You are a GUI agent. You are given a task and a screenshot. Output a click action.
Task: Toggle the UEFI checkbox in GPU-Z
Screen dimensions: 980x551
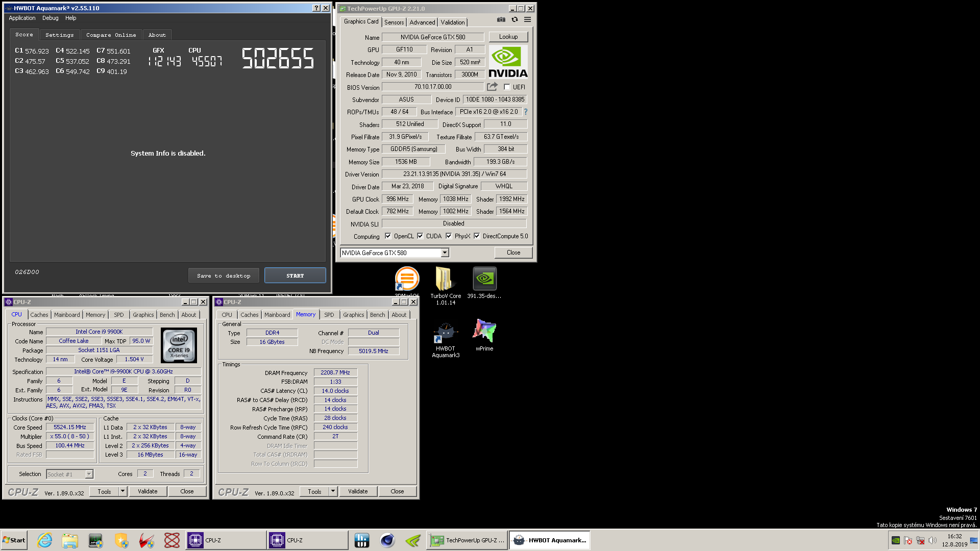pos(507,87)
